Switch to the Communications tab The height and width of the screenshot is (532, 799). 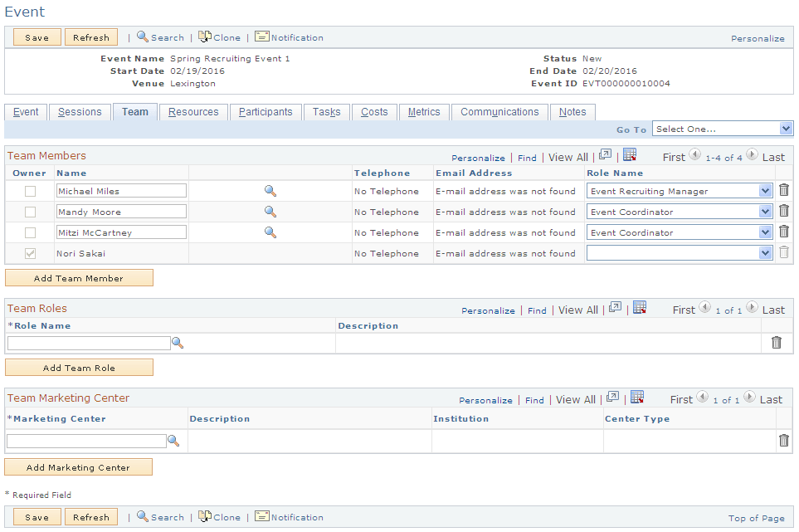(x=499, y=112)
